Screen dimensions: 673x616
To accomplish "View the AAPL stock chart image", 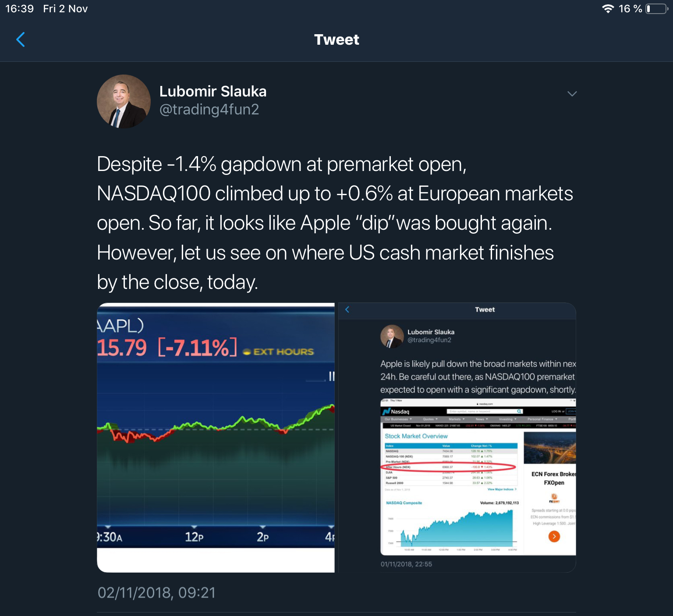I will (x=216, y=437).
